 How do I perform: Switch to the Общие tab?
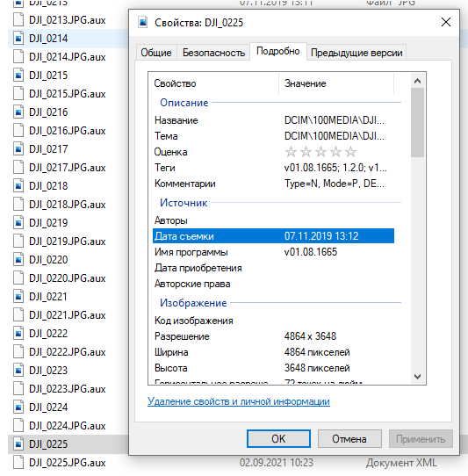click(x=156, y=53)
